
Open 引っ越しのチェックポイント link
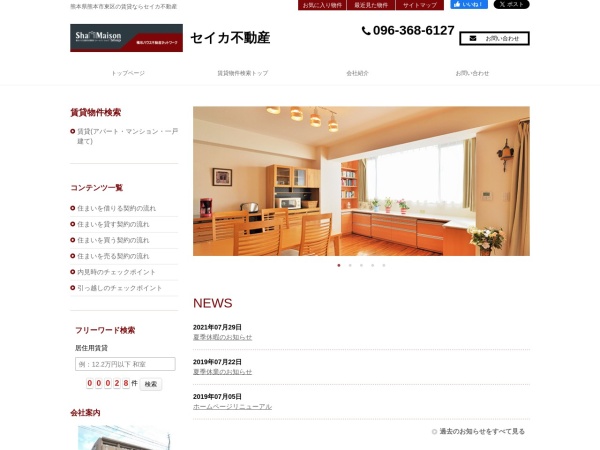pos(119,288)
